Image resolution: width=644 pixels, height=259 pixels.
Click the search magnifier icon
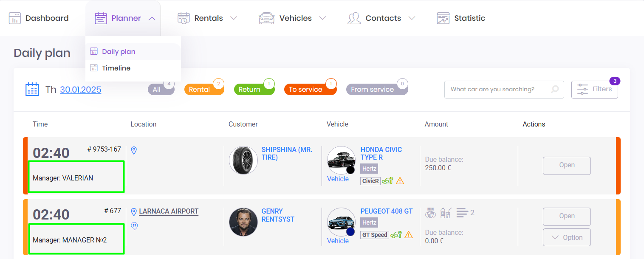pos(555,90)
